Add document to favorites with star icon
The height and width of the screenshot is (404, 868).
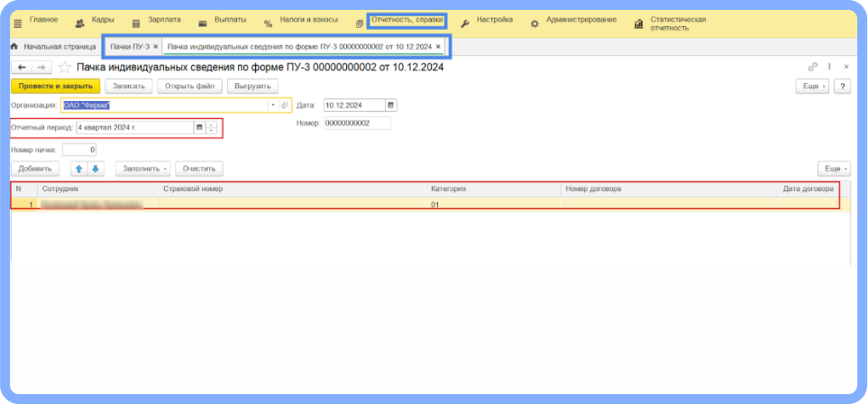64,68
